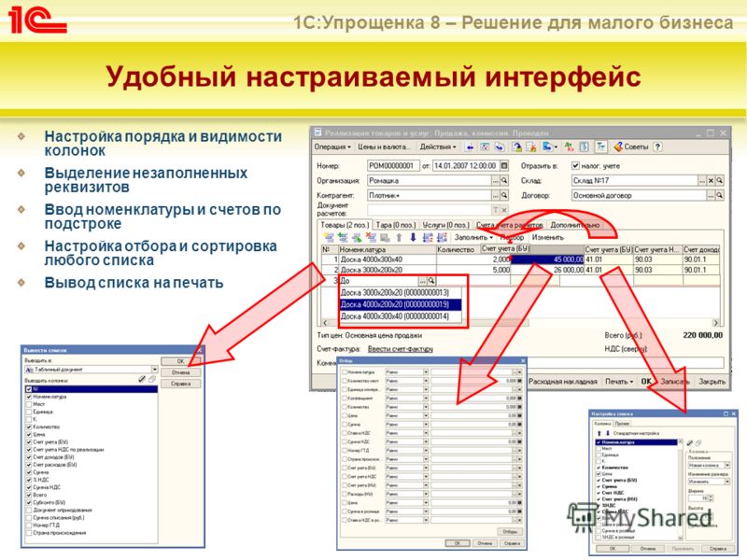Open the Печать dropdown at bottom
Screen dimensions: 747x560
619,382
